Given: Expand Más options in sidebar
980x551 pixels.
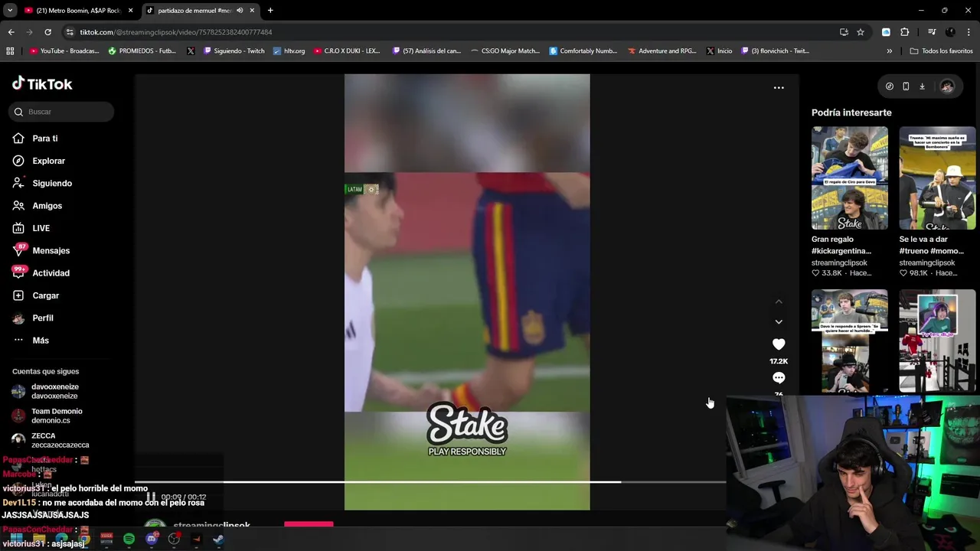Looking at the screenshot, I should pyautogui.click(x=31, y=341).
